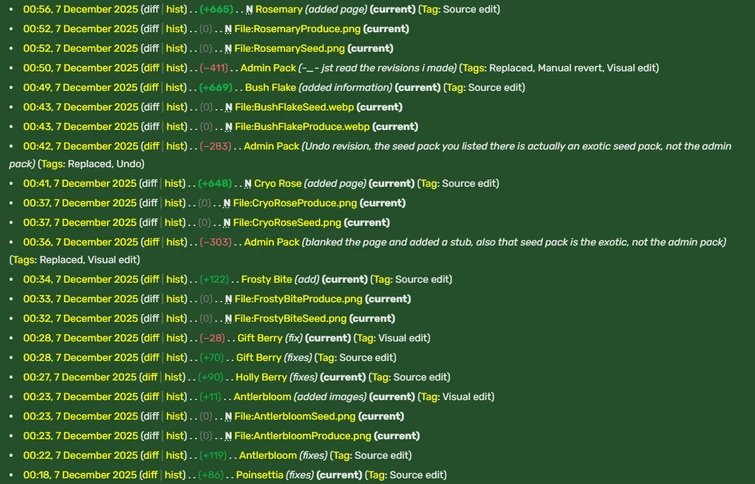Click the 00:34, 7 December 2025 timestamp
The height and width of the screenshot is (484, 755).
point(80,279)
